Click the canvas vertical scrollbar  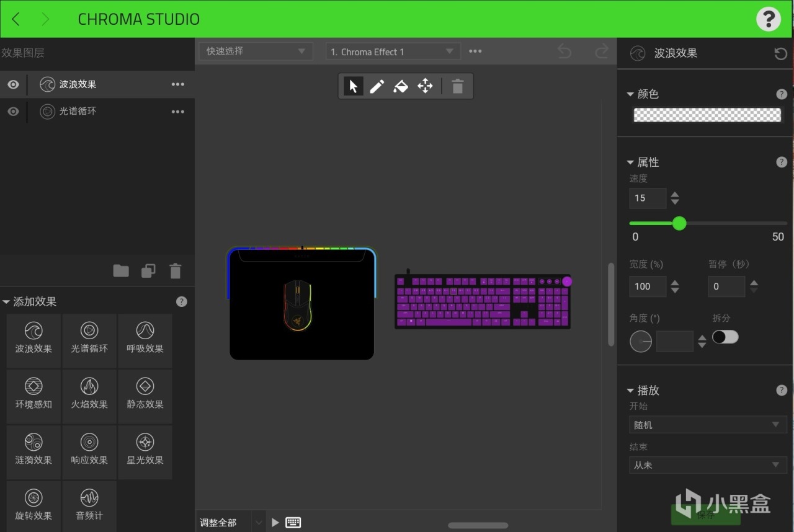(611, 303)
